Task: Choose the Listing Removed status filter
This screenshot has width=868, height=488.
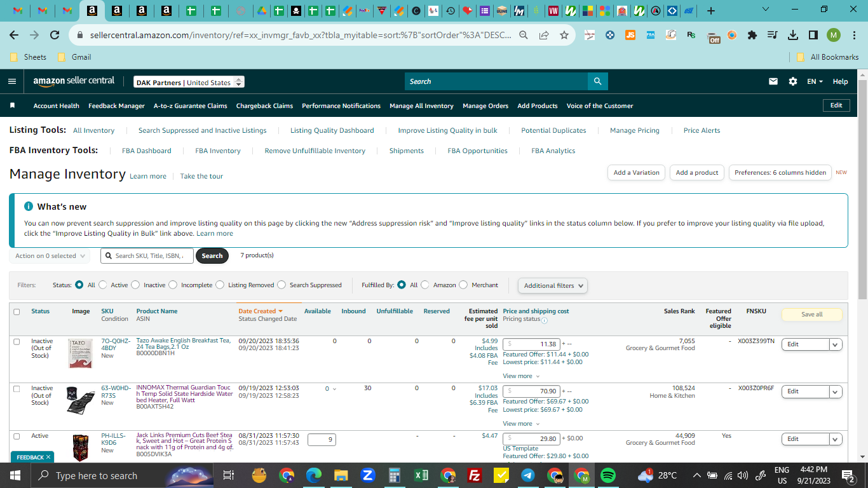Action: (x=220, y=285)
